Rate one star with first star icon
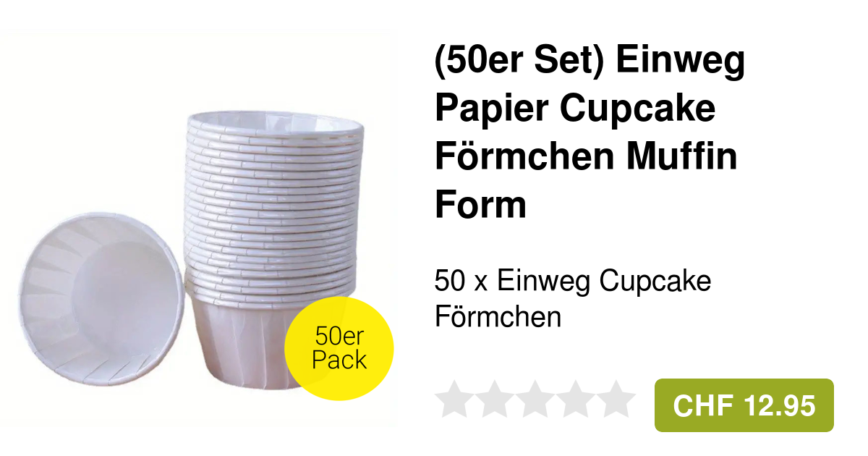The image size is (868, 456). tap(454, 399)
